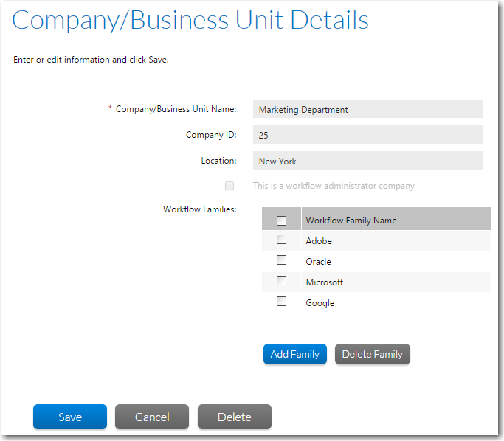Click the bottom Delete button beside Cancel

click(x=235, y=417)
